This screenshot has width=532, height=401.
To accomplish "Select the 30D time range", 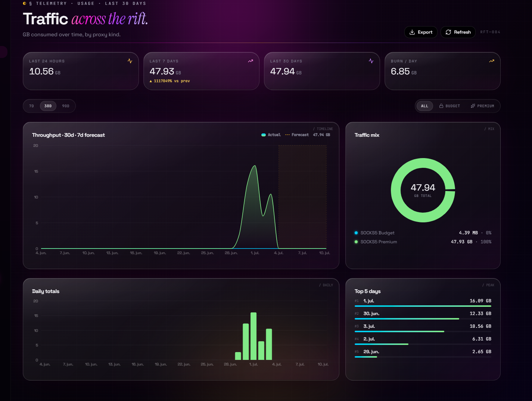I will pos(48,106).
